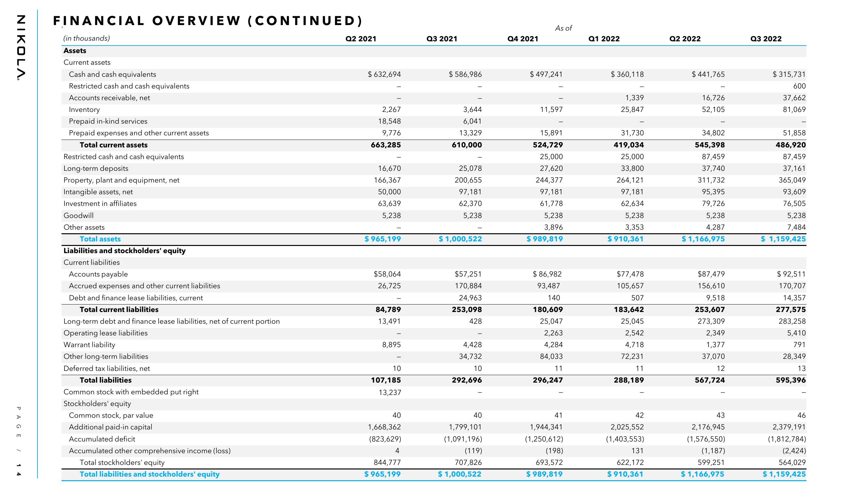Image resolution: width=868 pixels, height=488 pixels.
Task: Click the '595,396' total liabilities value
Action: click(791, 380)
